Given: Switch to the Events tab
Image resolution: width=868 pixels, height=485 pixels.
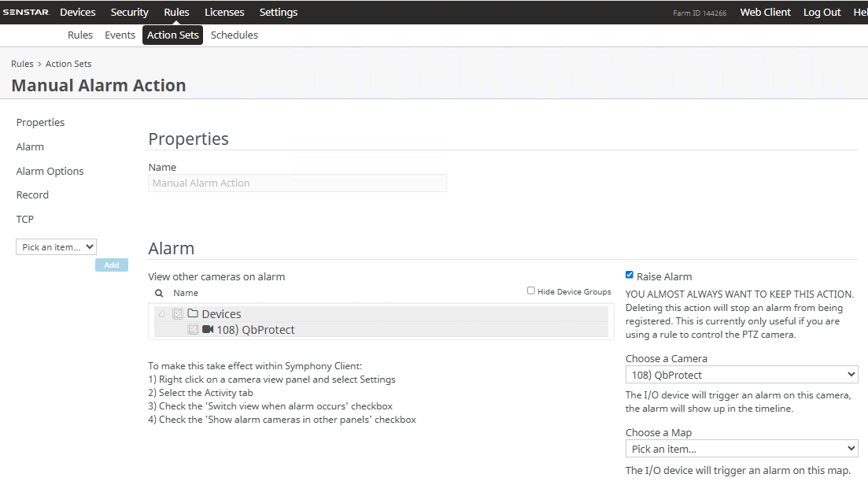Looking at the screenshot, I should [120, 35].
